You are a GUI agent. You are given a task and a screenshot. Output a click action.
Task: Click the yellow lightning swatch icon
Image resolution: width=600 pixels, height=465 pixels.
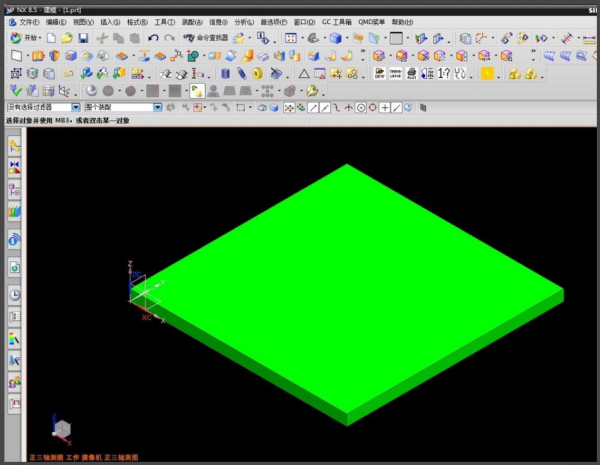pyautogui.click(x=487, y=73)
